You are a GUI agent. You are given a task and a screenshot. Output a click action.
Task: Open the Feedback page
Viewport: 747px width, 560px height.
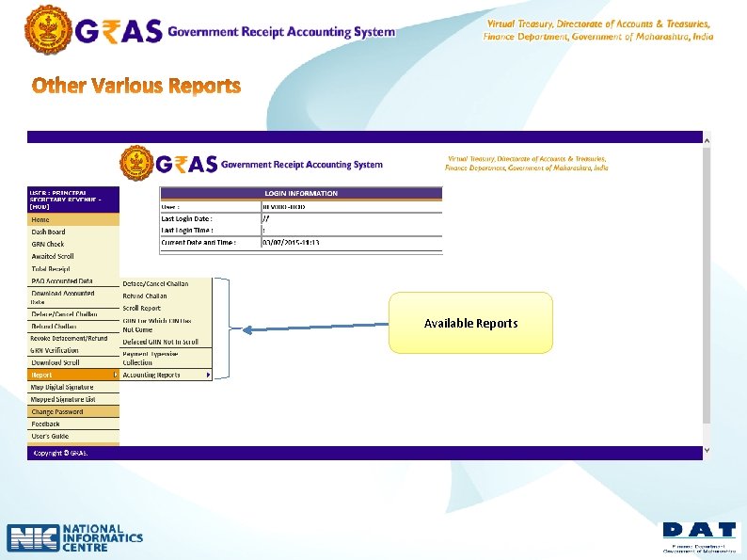tap(72, 424)
